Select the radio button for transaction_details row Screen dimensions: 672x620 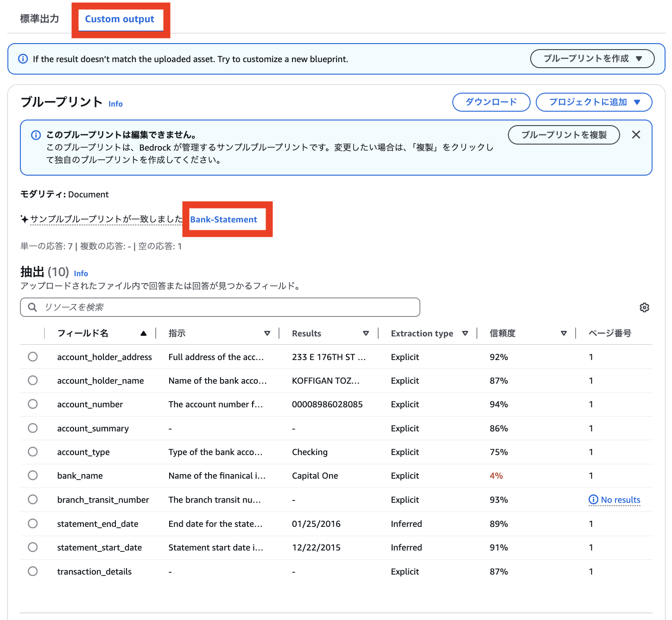pyautogui.click(x=32, y=571)
